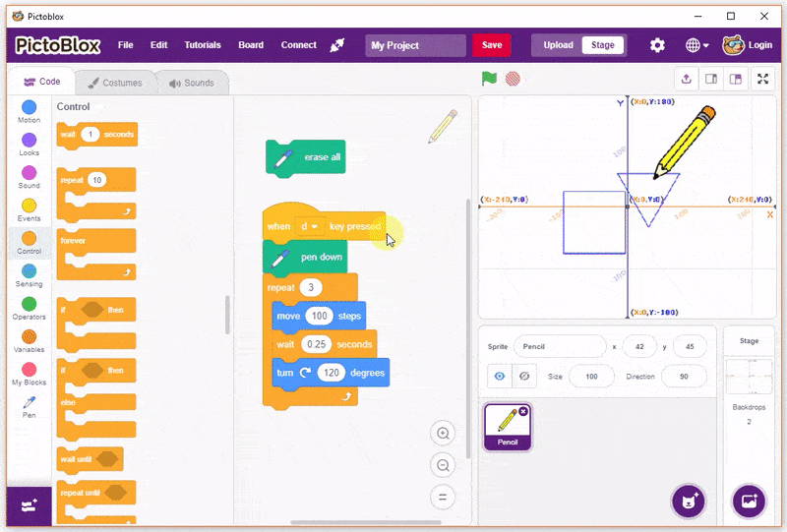Viewport: 787px width, 532px height.
Task: Select the Sensing block category
Action: 30,275
